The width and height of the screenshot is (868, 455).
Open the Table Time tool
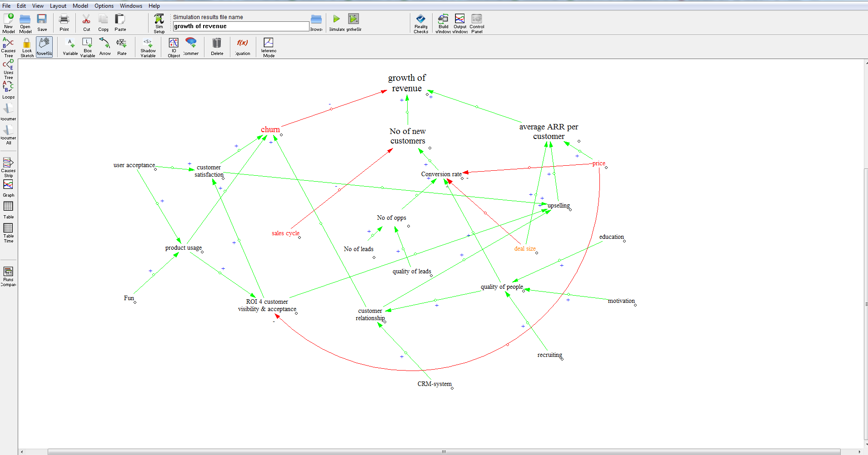(x=9, y=233)
